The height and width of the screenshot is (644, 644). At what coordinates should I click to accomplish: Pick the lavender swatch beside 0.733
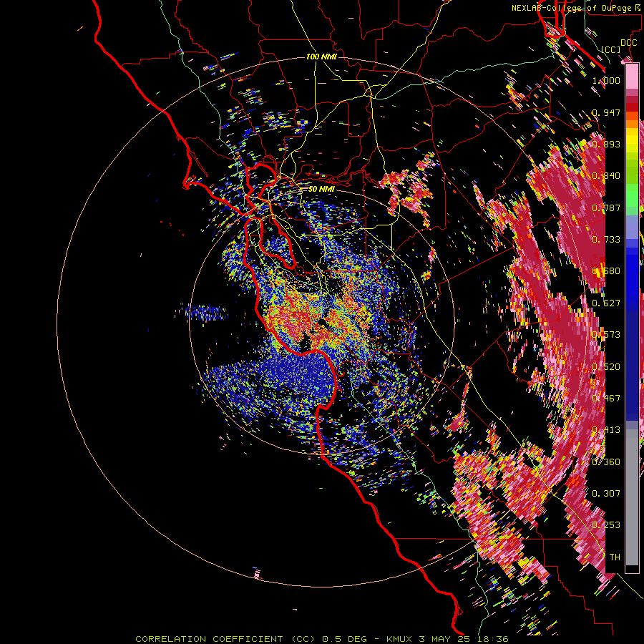click(x=632, y=227)
